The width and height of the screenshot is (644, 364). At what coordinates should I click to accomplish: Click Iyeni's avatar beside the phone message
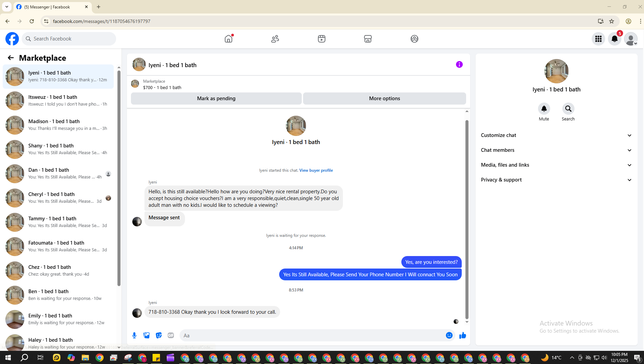point(137,313)
